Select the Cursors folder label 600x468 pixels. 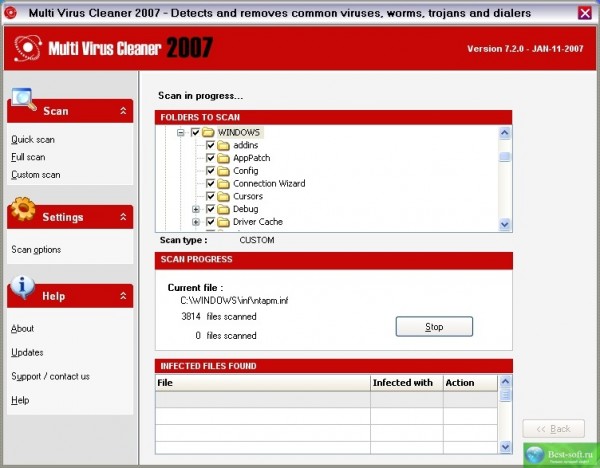248,196
